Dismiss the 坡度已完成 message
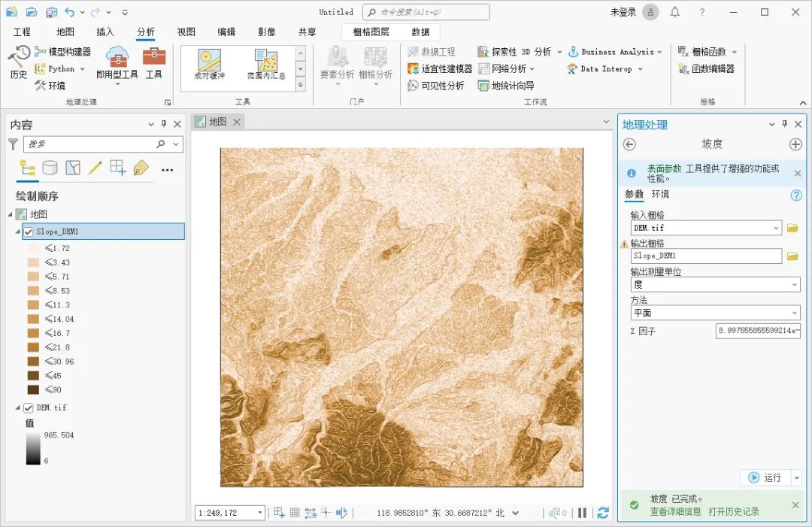812x527 pixels. [795, 504]
